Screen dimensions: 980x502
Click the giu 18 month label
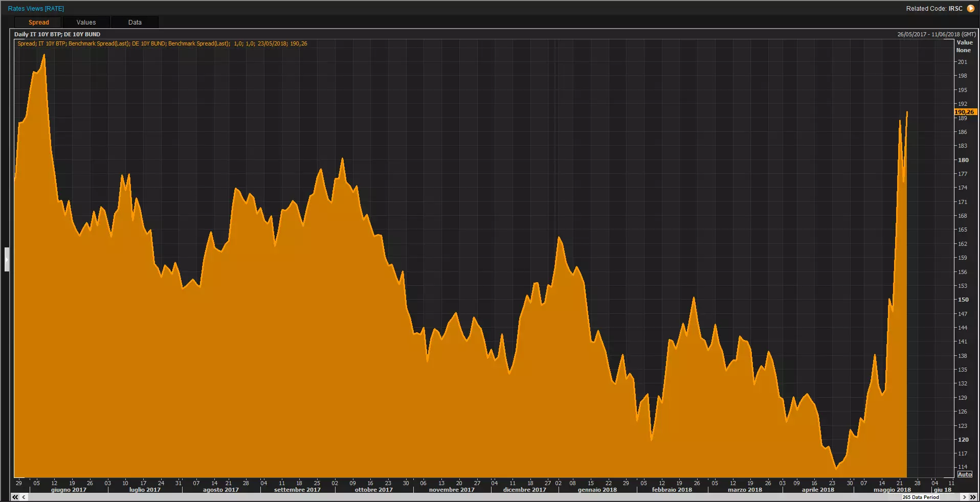pyautogui.click(x=943, y=490)
